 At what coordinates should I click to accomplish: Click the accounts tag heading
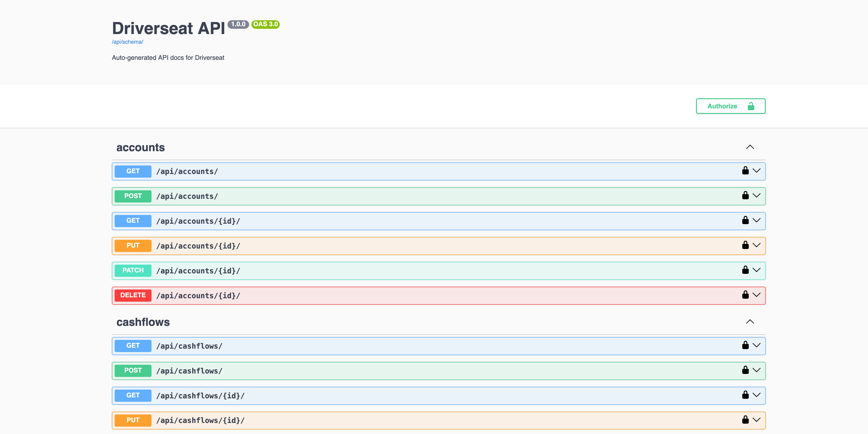pos(140,148)
